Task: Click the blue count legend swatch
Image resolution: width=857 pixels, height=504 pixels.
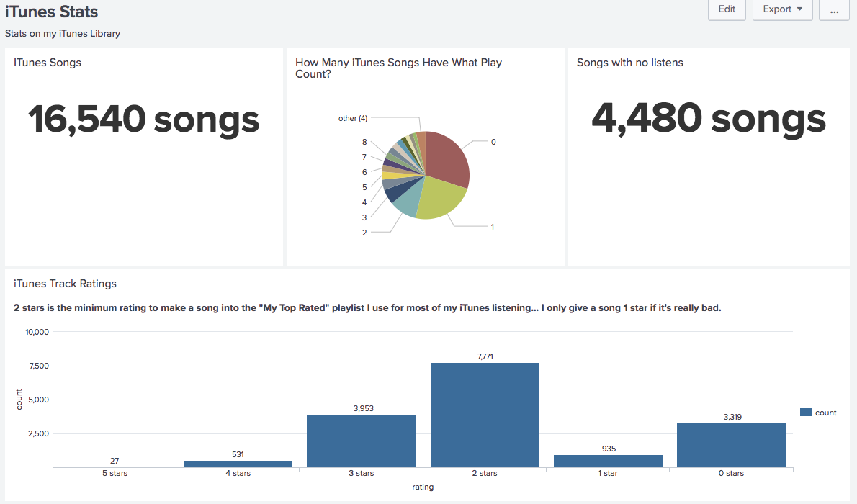Action: [x=806, y=412]
